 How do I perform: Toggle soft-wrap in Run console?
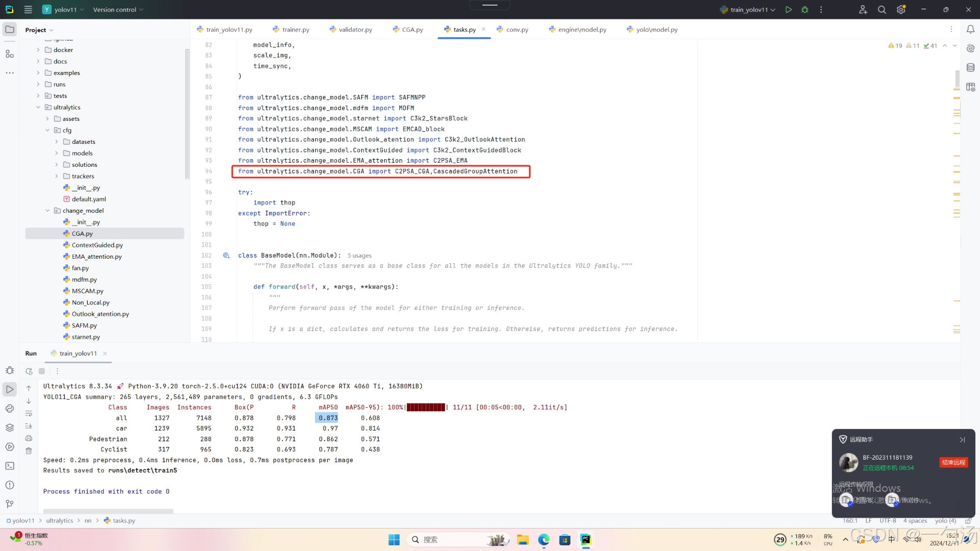(x=29, y=414)
